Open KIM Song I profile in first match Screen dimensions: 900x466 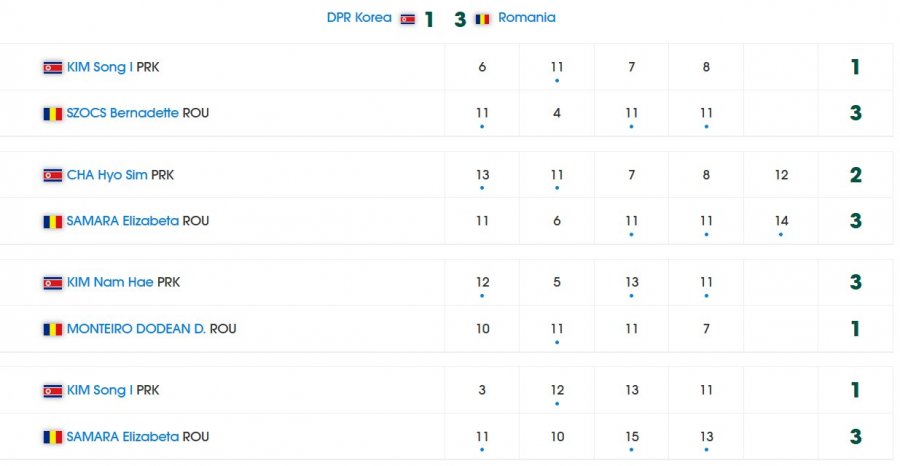click(100, 67)
